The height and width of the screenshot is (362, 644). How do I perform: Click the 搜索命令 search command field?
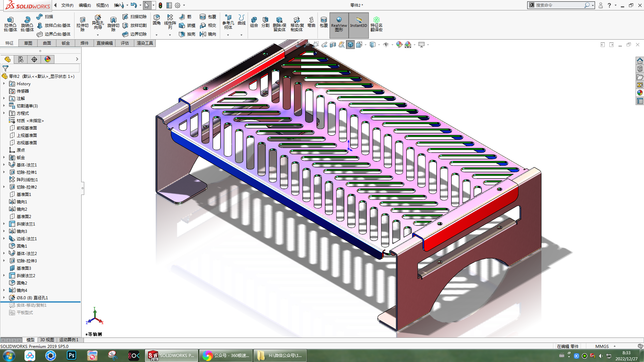(559, 5)
